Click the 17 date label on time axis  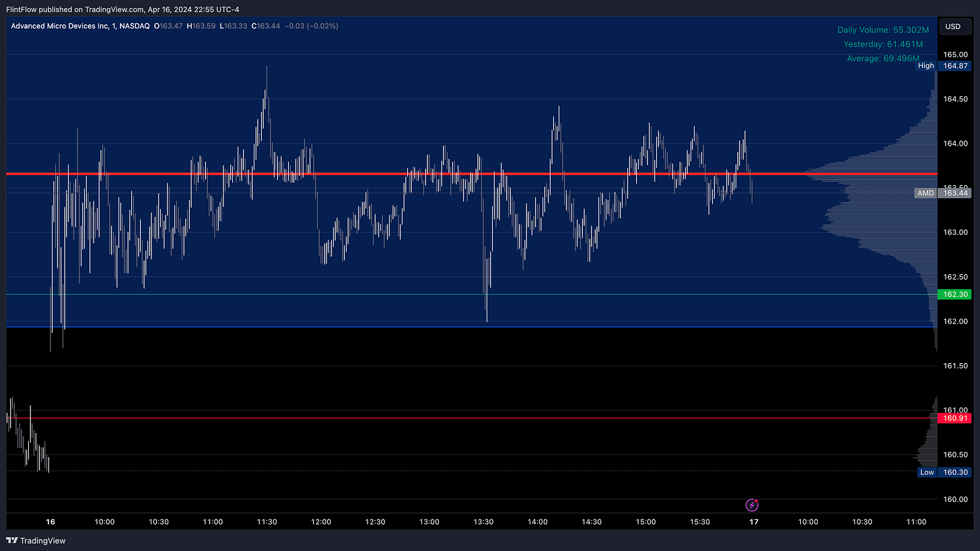pyautogui.click(x=754, y=522)
